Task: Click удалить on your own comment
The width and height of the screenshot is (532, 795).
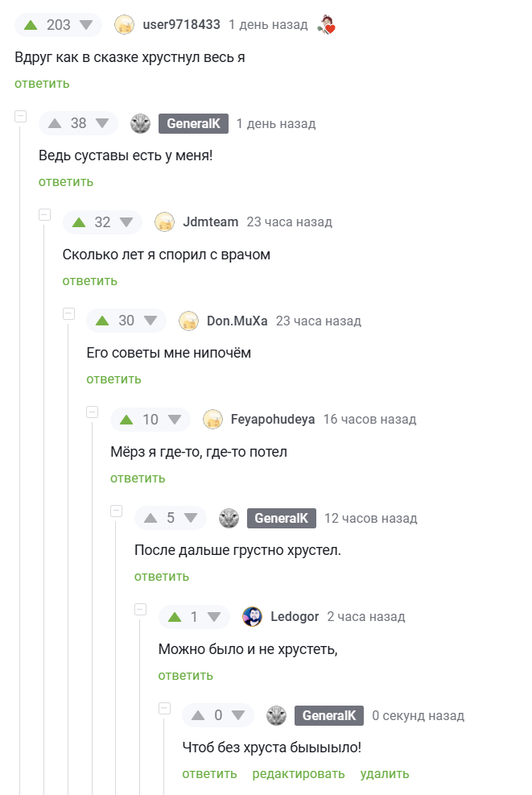Action: (384, 773)
